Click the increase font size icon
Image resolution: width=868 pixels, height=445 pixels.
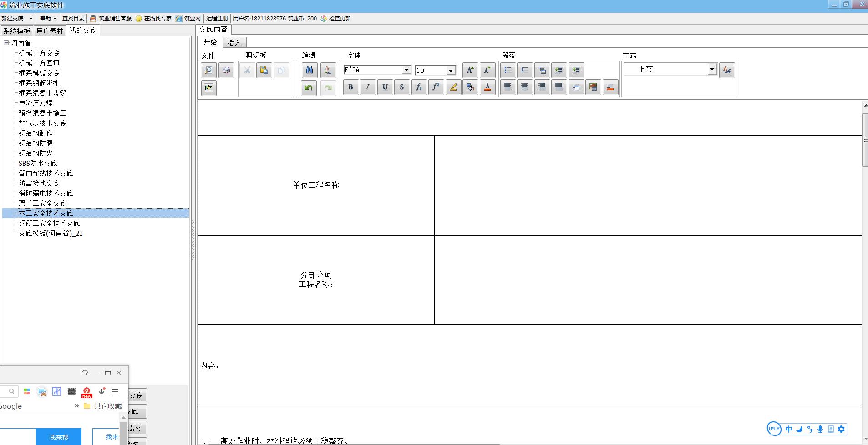pos(470,71)
